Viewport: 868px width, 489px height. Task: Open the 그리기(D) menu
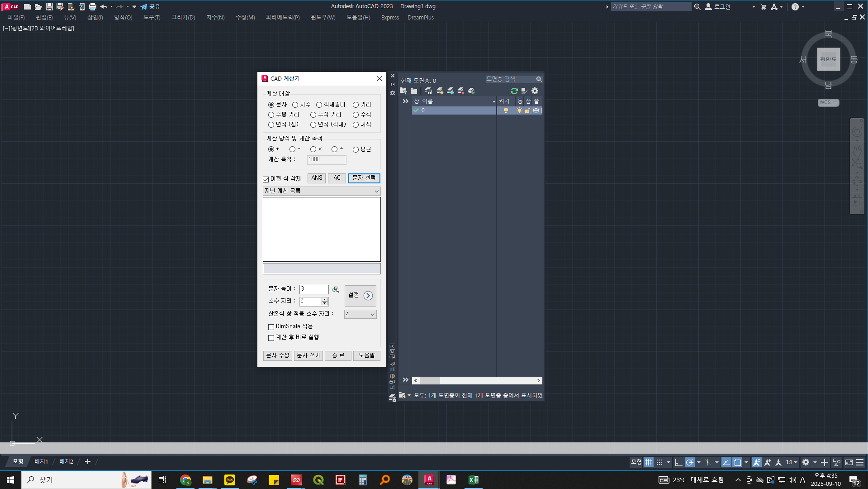tap(183, 18)
